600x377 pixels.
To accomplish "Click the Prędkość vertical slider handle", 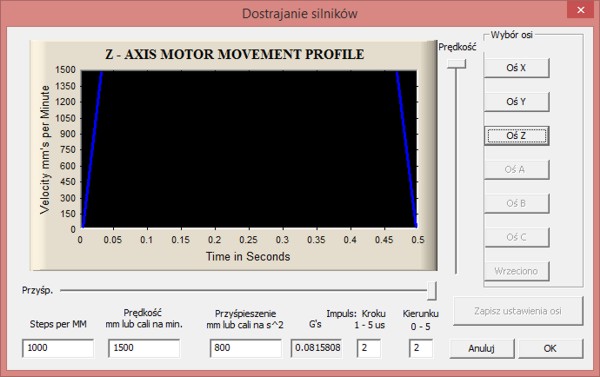I will point(457,64).
